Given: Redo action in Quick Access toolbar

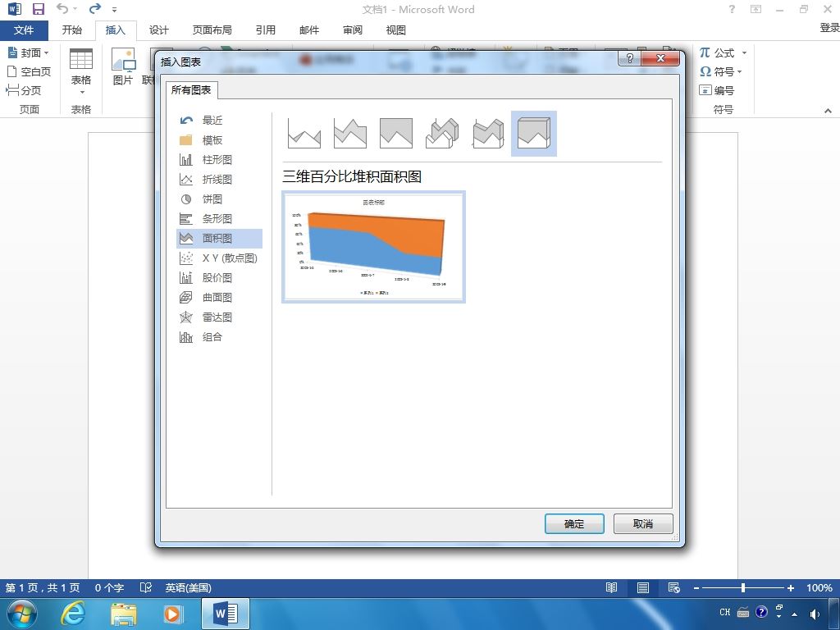Looking at the screenshot, I should pos(95,8).
